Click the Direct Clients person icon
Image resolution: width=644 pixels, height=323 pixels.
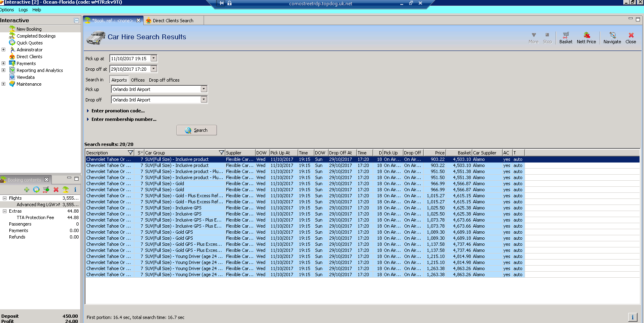(x=12, y=56)
